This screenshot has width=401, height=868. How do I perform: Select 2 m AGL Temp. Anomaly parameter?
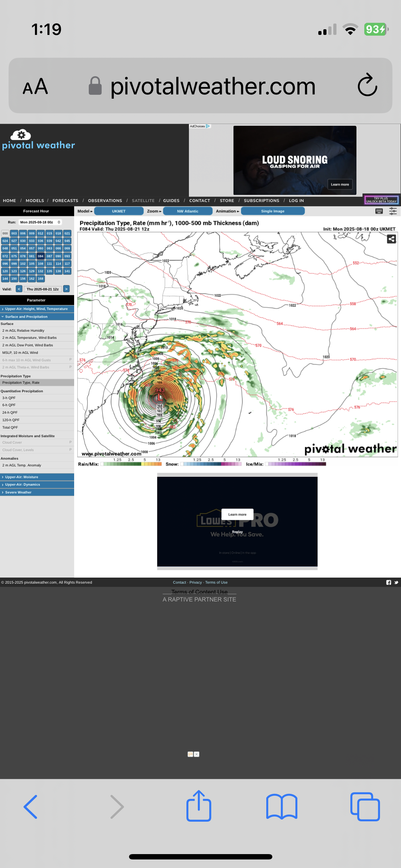pyautogui.click(x=37, y=465)
